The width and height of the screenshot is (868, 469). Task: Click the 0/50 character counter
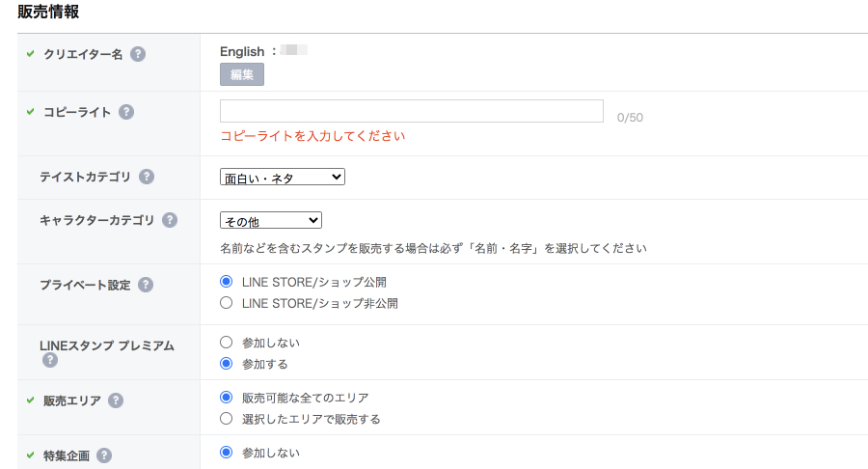[x=630, y=118]
